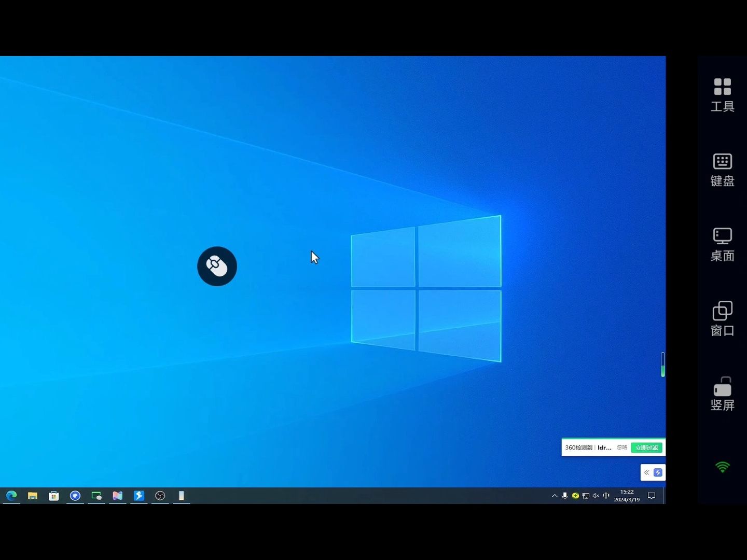Open the Windows notification center
747x560 pixels.
pos(652,496)
